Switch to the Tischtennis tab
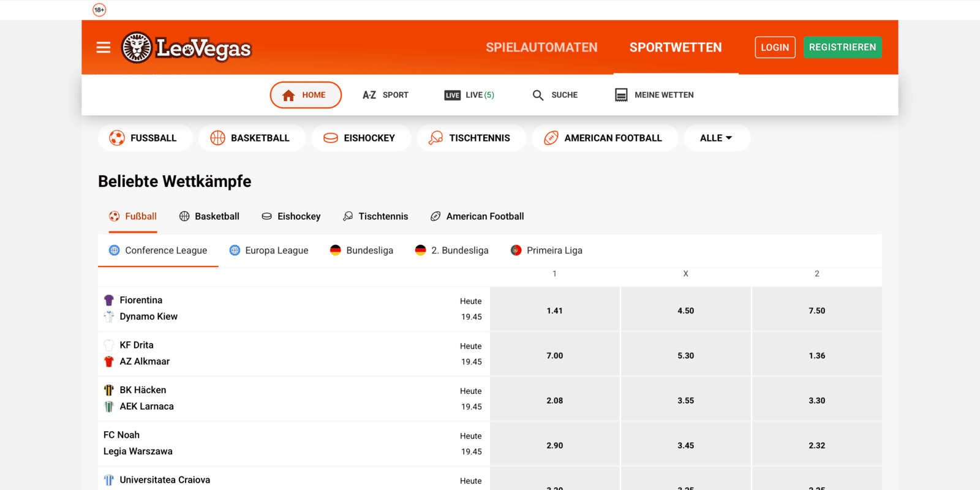 click(x=375, y=216)
